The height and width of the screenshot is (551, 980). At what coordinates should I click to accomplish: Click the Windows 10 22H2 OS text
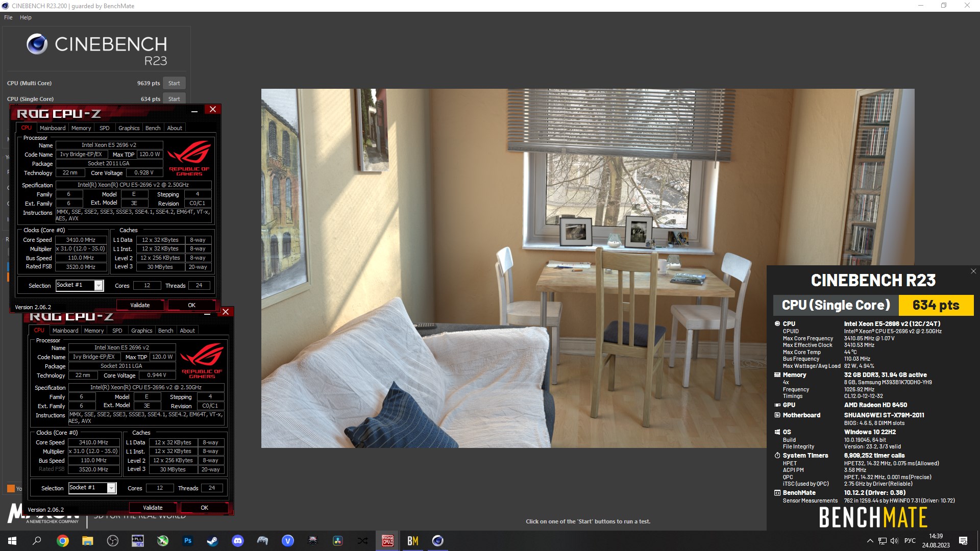[870, 432]
